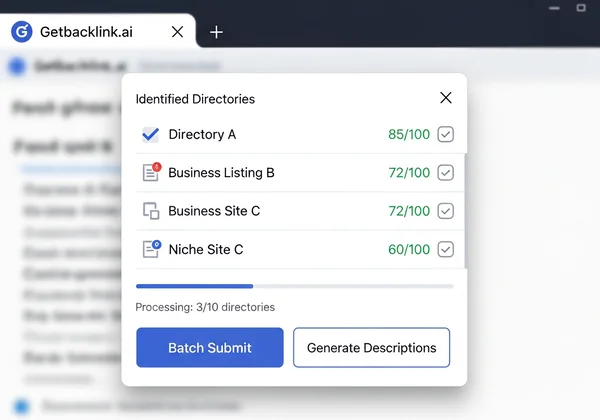
Task: Click the directory processing progress bar
Action: [x=294, y=287]
